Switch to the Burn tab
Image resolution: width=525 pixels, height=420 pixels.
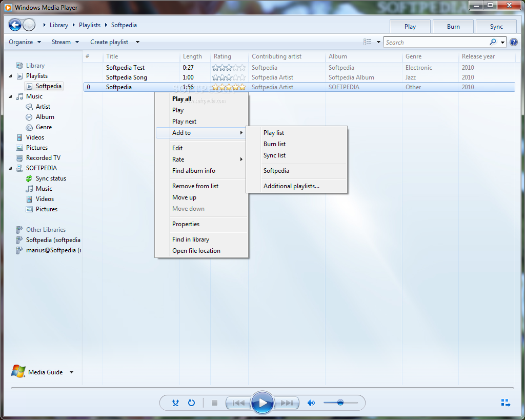pos(453,27)
